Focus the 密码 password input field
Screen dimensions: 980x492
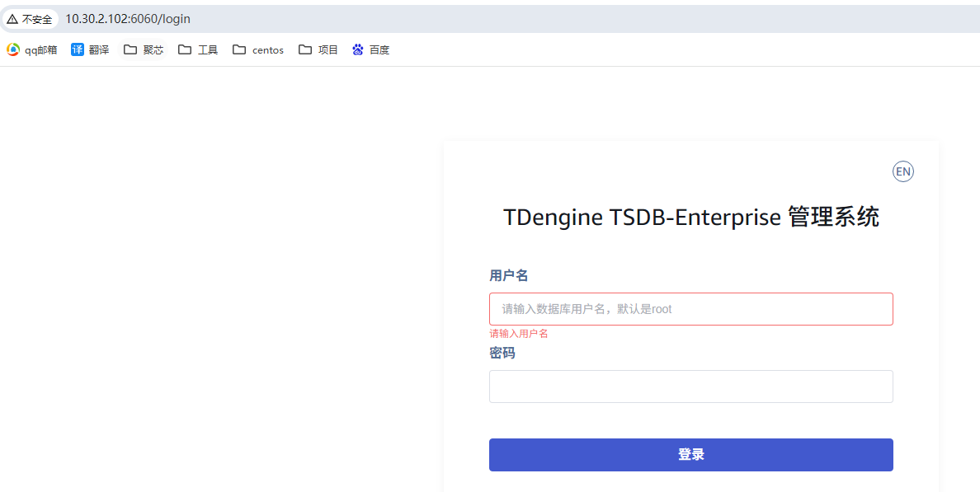[690, 387]
